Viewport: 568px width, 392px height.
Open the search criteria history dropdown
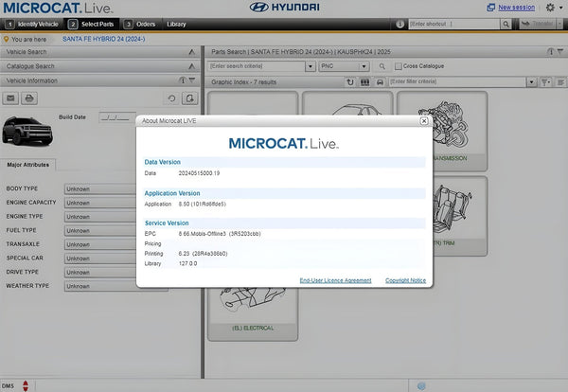311,66
